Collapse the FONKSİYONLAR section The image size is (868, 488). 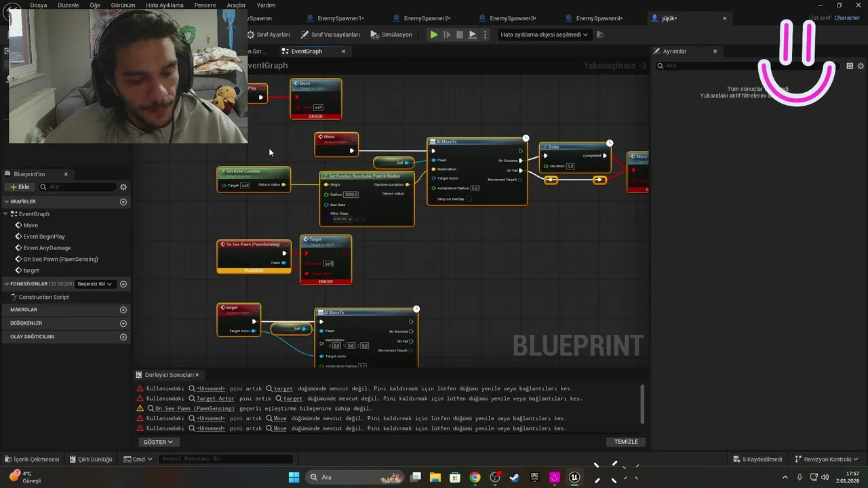(x=6, y=284)
